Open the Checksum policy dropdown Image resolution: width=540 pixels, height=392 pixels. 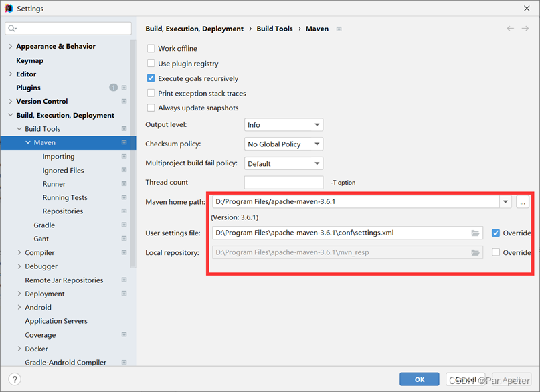tap(284, 144)
